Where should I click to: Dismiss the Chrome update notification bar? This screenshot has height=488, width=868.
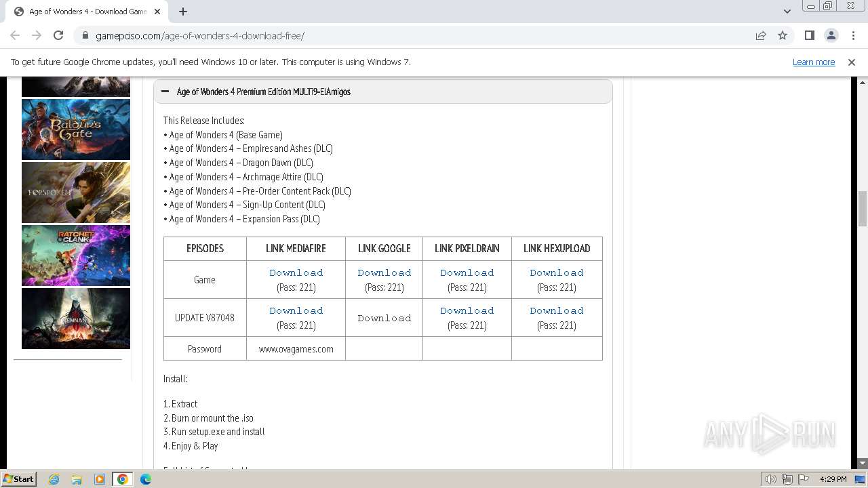[x=852, y=62]
